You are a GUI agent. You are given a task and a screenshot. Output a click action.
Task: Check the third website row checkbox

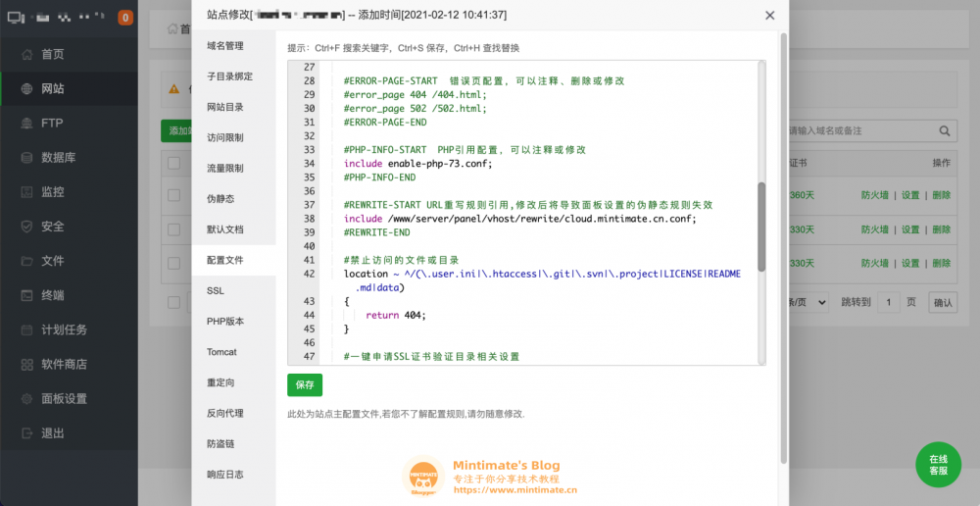click(173, 264)
